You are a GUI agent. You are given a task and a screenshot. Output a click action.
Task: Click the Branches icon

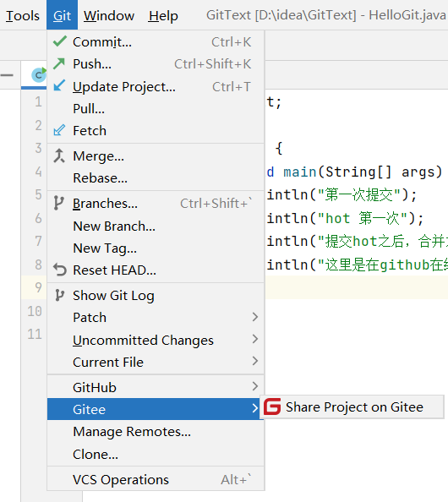(x=59, y=203)
